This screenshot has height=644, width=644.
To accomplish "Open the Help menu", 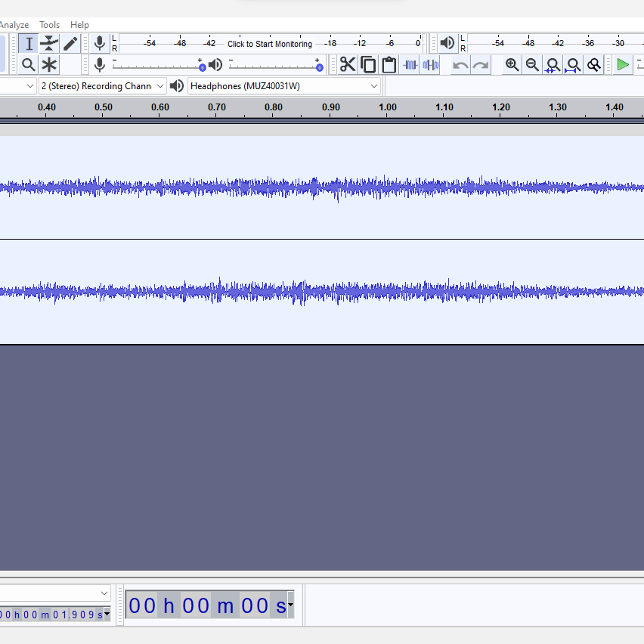I will (x=79, y=25).
